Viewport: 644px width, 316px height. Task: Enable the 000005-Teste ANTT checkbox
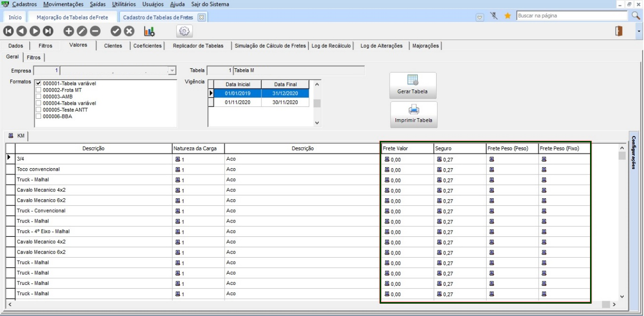click(x=39, y=110)
